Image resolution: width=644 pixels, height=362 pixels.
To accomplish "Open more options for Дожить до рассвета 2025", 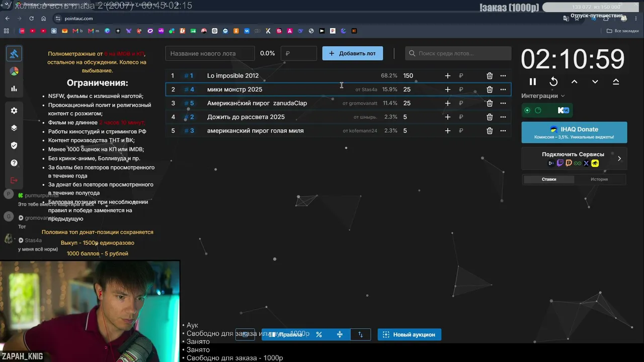I will click(503, 117).
